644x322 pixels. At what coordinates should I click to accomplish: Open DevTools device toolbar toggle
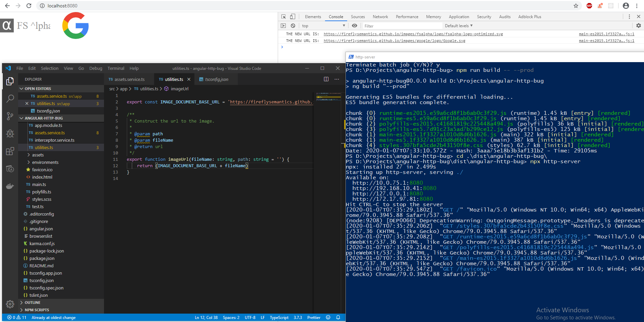coord(292,16)
